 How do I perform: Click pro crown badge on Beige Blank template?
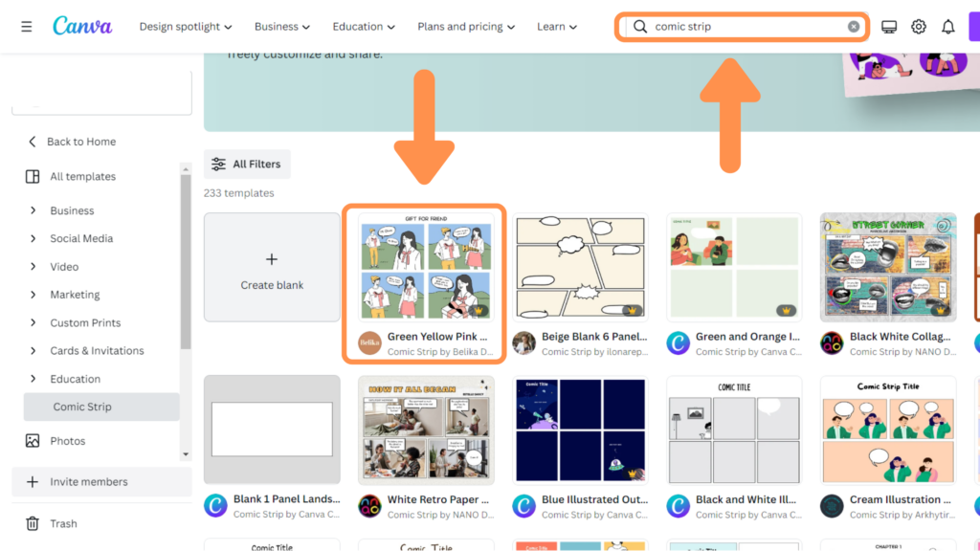tap(633, 310)
